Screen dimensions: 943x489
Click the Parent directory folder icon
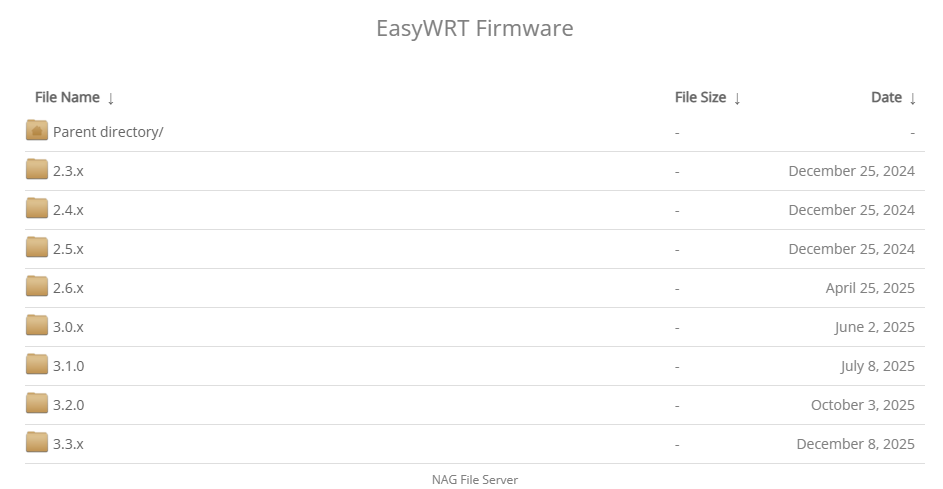[37, 131]
